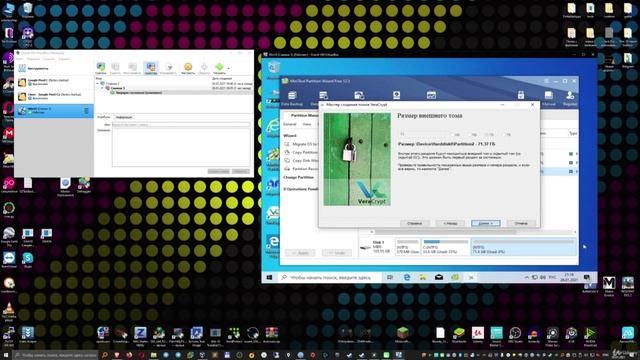The image size is (640, 360).
Task: Select the 71.4 GB NTFS partition block
Action: coord(524,247)
